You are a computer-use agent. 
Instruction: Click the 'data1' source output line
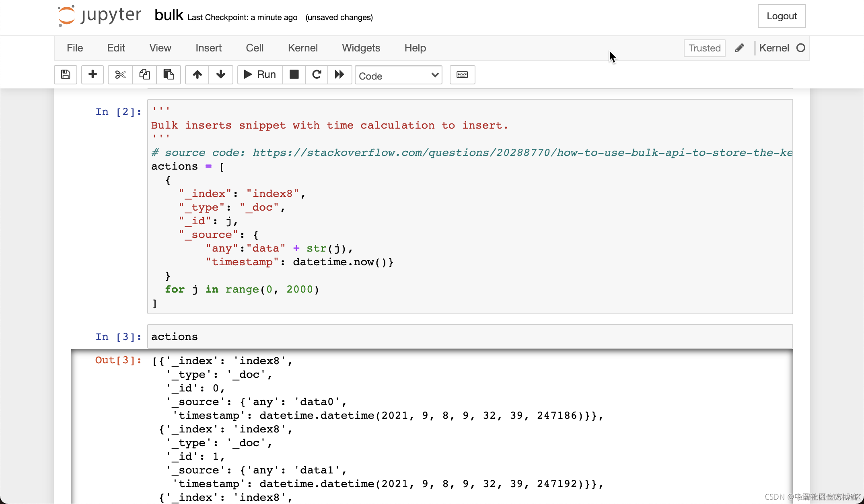pyautogui.click(x=257, y=470)
